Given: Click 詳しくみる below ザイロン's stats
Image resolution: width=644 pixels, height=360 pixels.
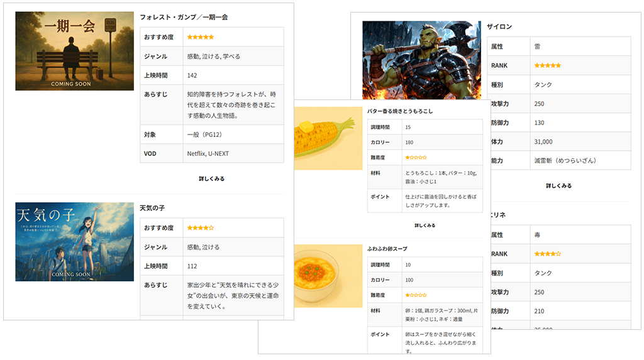Looking at the screenshot, I should pyautogui.click(x=558, y=186).
